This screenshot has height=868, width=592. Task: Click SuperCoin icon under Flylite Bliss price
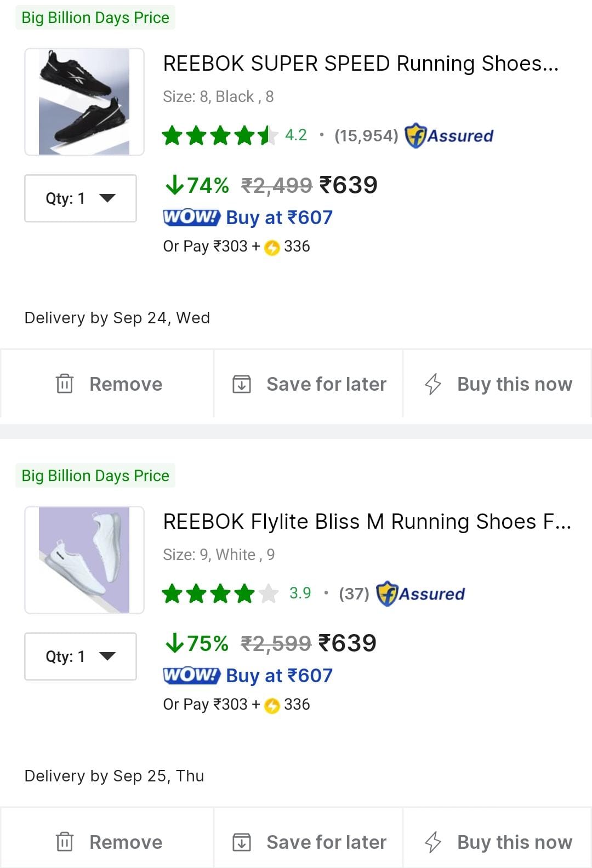coord(272,705)
